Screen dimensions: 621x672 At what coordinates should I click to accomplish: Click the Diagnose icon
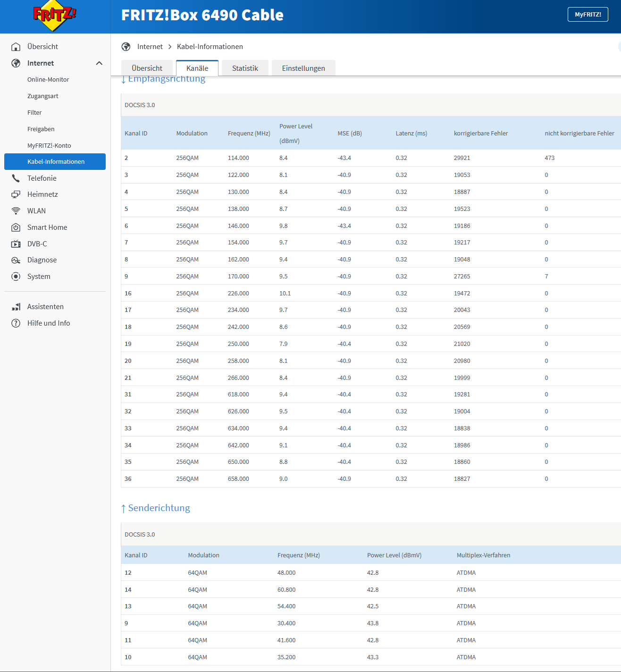click(x=16, y=260)
